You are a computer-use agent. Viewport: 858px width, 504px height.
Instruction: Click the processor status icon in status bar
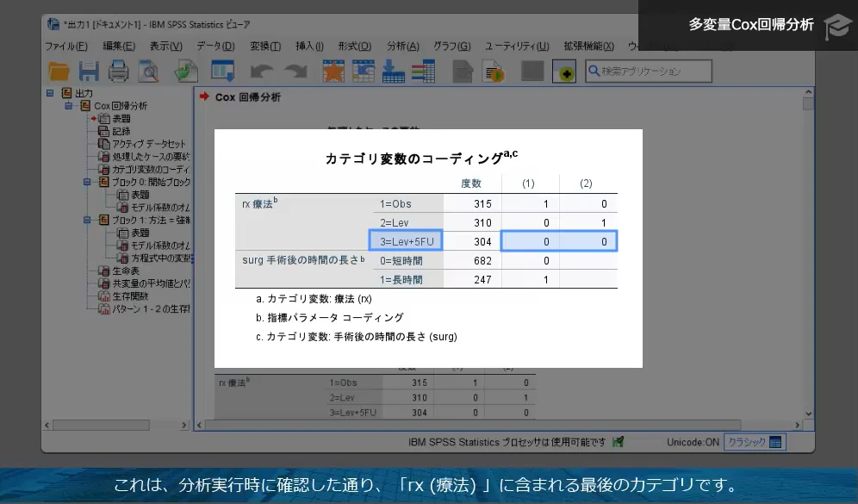(618, 442)
